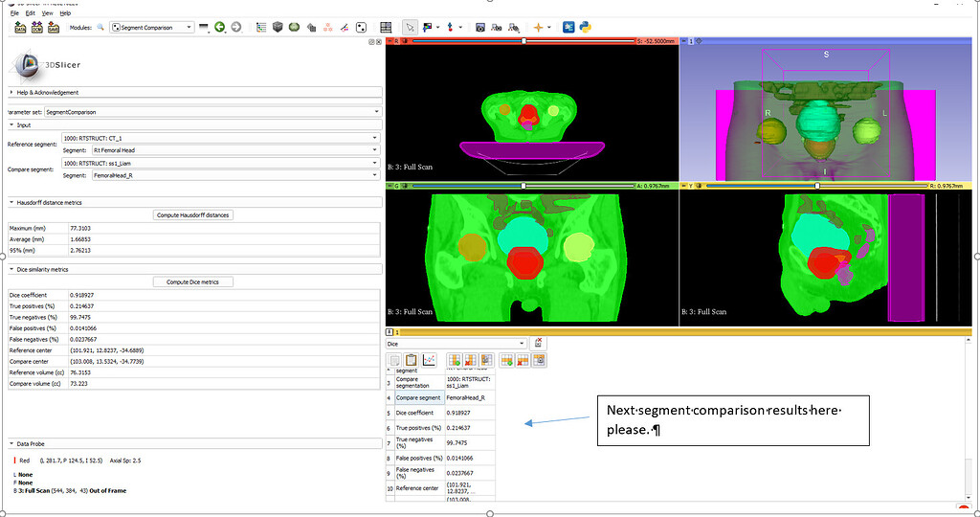Click Compute Dice metrics button
The height and width of the screenshot is (517, 980).
click(x=192, y=282)
